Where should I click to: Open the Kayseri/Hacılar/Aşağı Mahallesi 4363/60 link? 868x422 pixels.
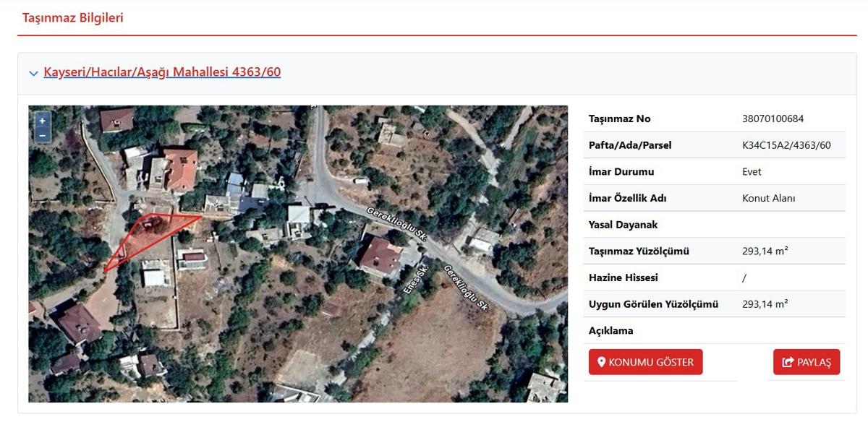coord(162,72)
